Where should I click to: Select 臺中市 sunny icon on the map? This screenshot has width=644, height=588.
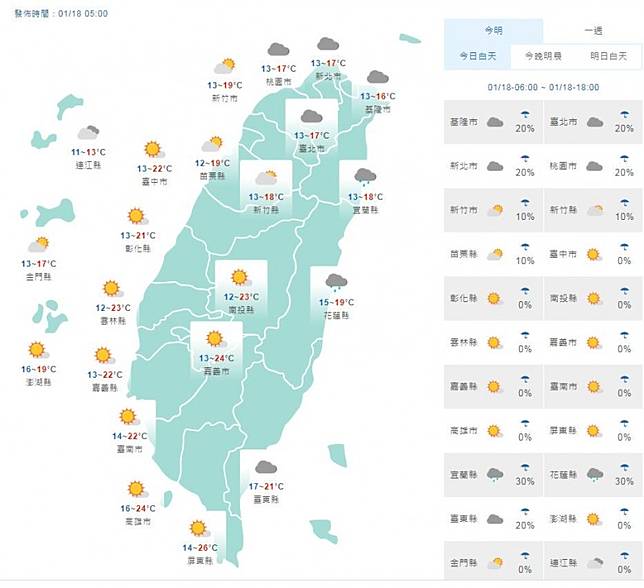pyautogui.click(x=153, y=149)
